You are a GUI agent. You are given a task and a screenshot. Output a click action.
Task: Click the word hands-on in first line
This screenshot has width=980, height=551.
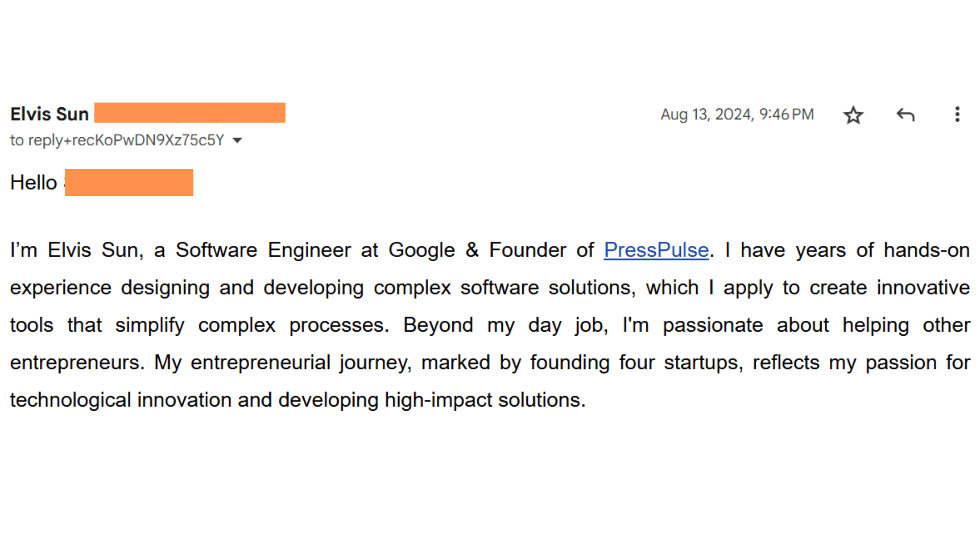tap(926, 250)
